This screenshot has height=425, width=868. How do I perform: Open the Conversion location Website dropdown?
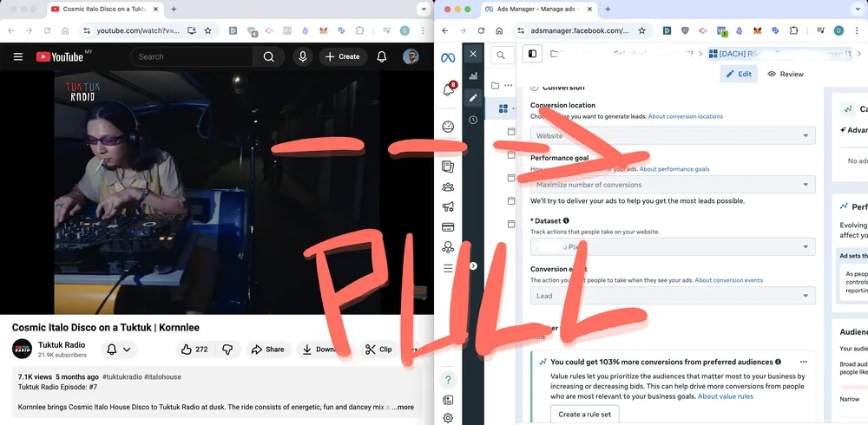pos(673,136)
